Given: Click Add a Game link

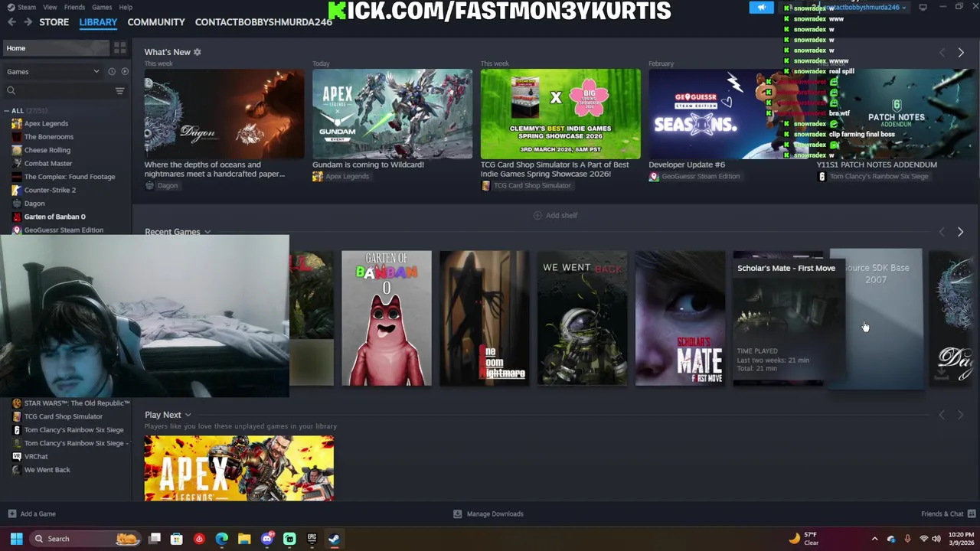Looking at the screenshot, I should tap(38, 514).
